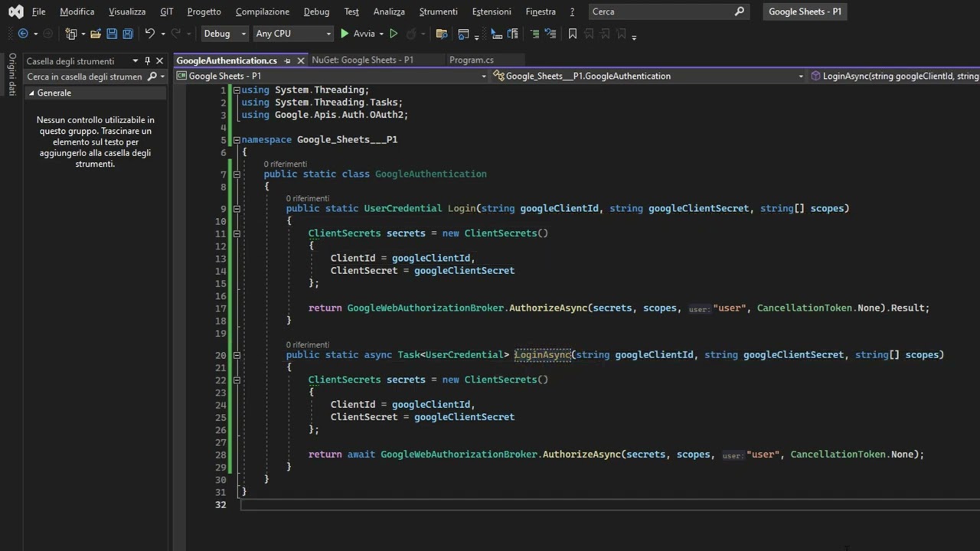The width and height of the screenshot is (980, 551).
Task: Collapse the ClientSecrets initializer at line 22
Action: tap(237, 380)
